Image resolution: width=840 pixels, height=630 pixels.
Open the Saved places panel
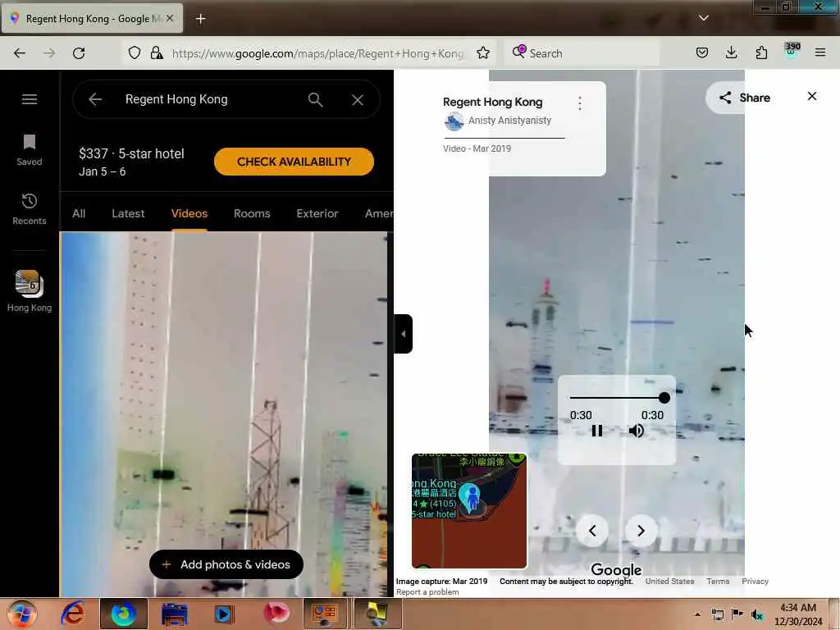(x=29, y=151)
